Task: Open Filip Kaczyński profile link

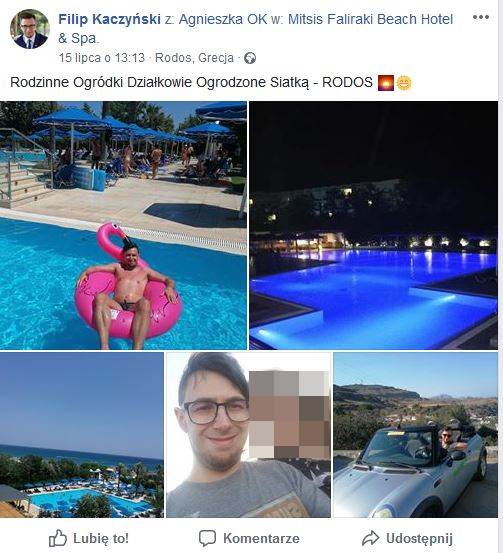Action: tap(109, 19)
